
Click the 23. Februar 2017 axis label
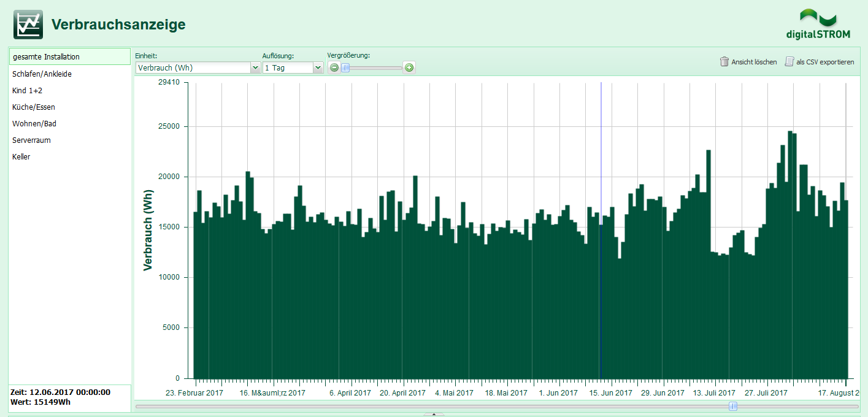pyautogui.click(x=194, y=392)
